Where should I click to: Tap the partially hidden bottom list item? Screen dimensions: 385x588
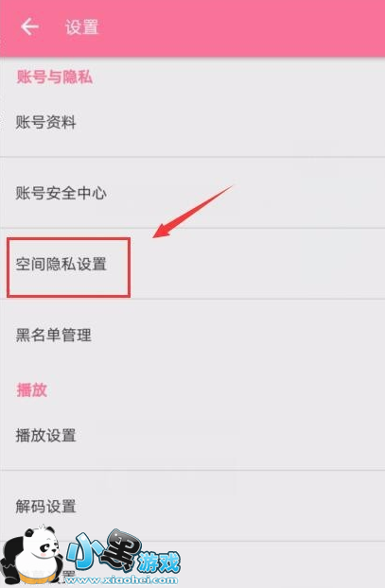pos(193,564)
